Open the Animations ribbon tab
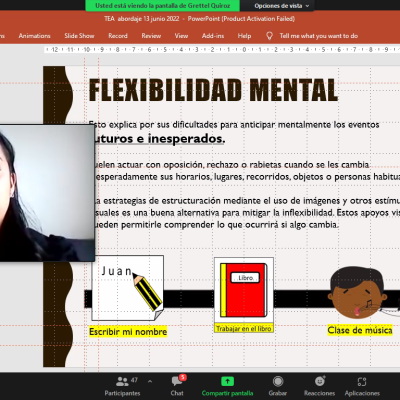Viewport: 400px width, 400px height. pos(34,36)
